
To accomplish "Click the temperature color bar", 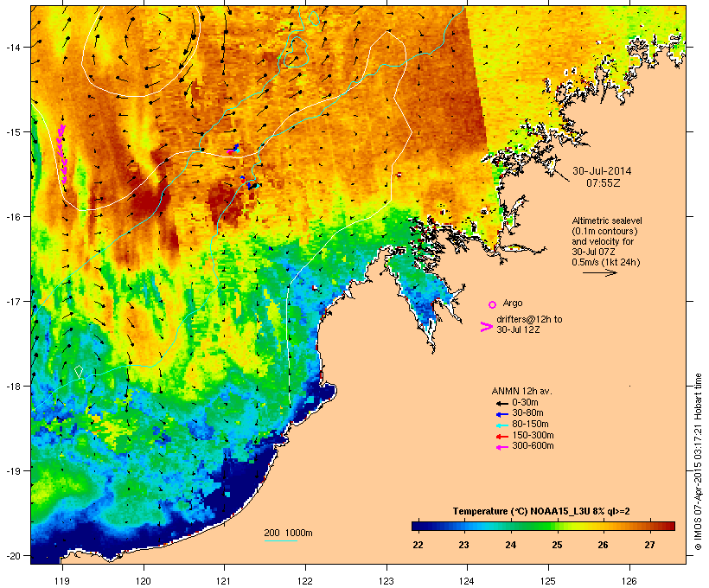I will click(543, 526).
